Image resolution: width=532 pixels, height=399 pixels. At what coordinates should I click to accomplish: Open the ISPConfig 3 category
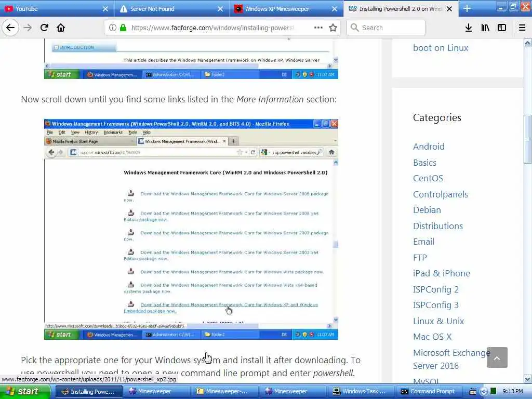tap(436, 305)
